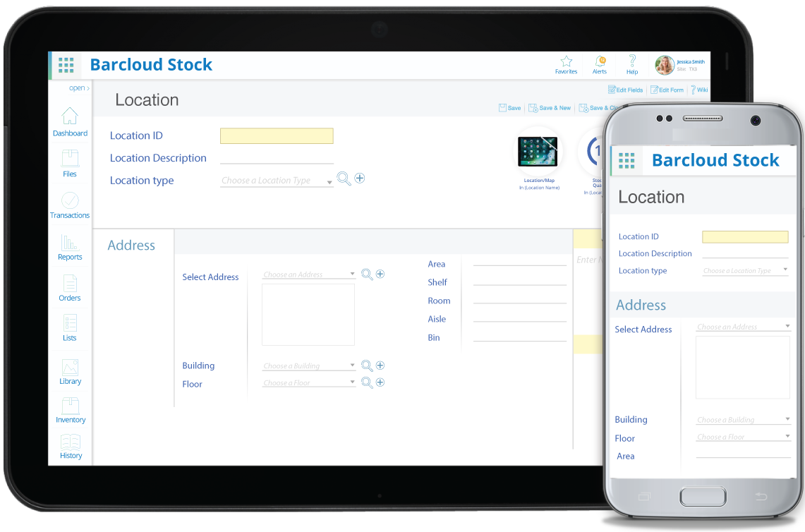Click Aisle input field
The image size is (805, 532).
(x=519, y=317)
